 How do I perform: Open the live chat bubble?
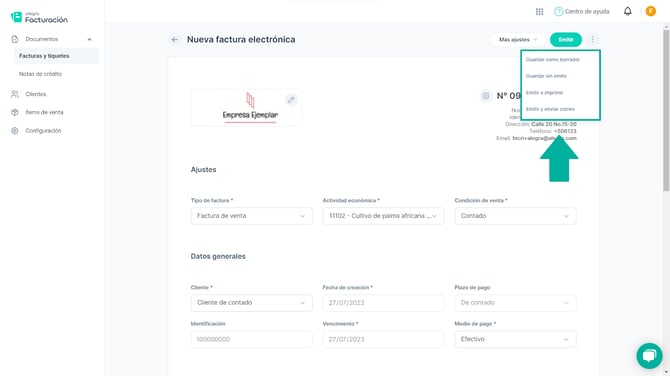pyautogui.click(x=649, y=355)
